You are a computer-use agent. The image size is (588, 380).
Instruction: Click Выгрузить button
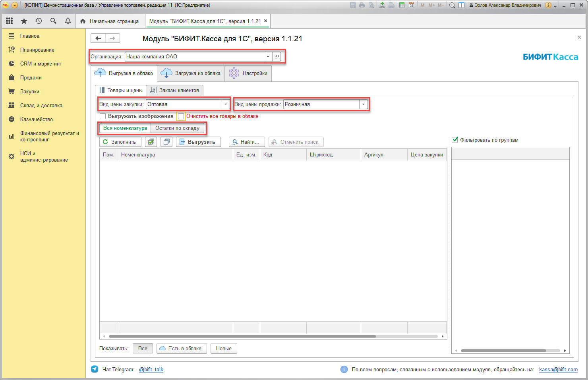(198, 142)
